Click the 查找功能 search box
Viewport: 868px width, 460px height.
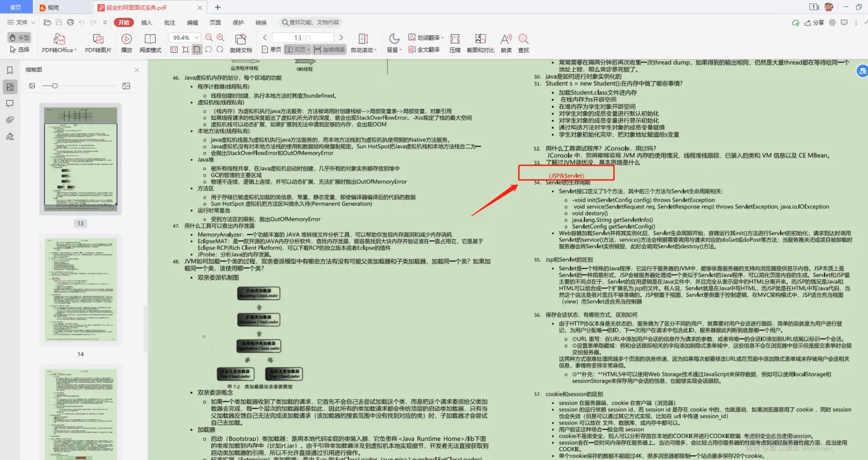coord(311,23)
